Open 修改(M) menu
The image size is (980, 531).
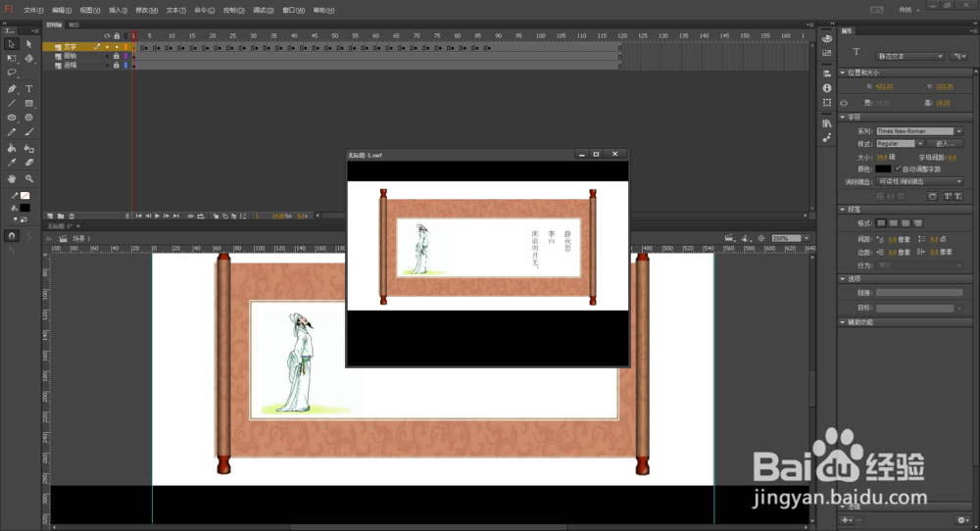click(x=146, y=10)
